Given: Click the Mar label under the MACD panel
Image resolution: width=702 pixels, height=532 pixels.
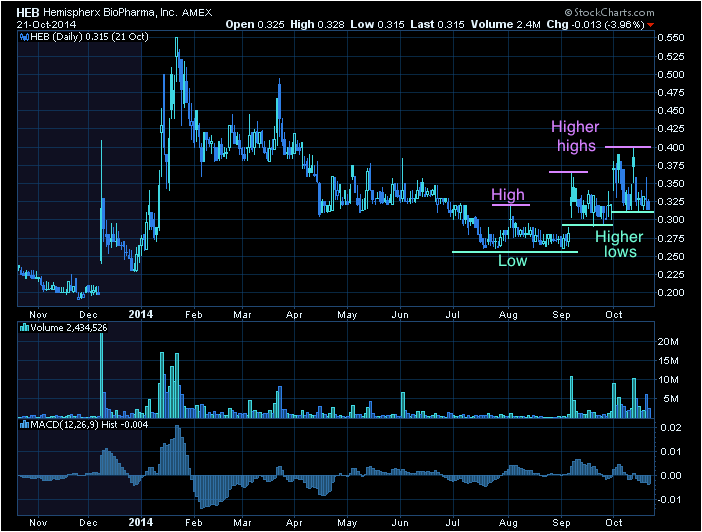Looking at the screenshot, I should coord(242,523).
